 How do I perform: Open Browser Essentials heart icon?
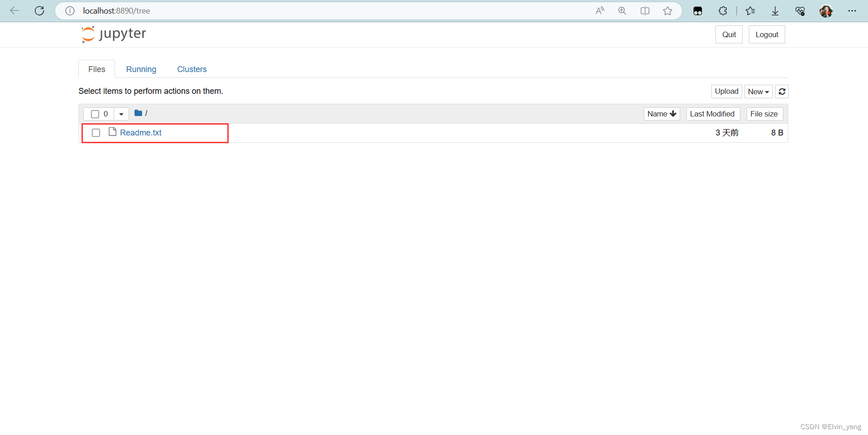[x=800, y=10]
